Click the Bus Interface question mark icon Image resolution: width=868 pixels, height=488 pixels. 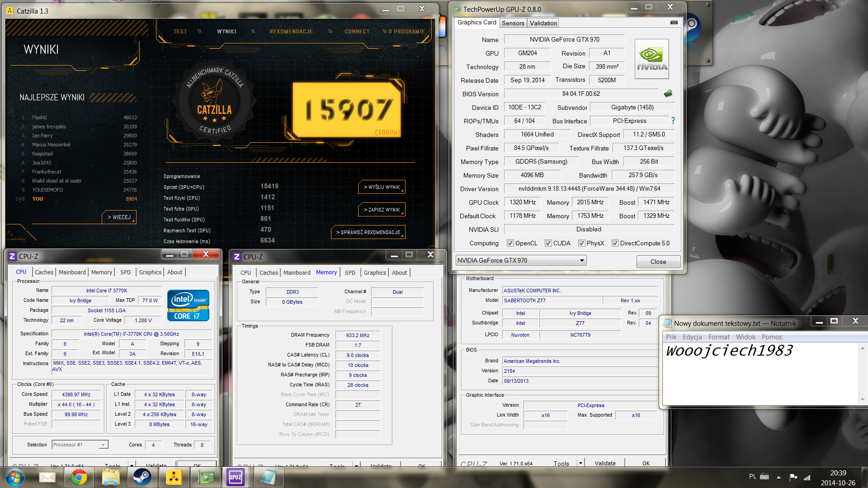tap(673, 121)
